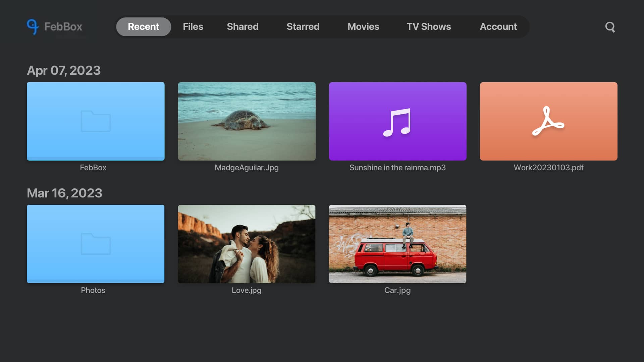This screenshot has width=644, height=362.
Task: Select the Recent tab
Action: [x=143, y=26]
